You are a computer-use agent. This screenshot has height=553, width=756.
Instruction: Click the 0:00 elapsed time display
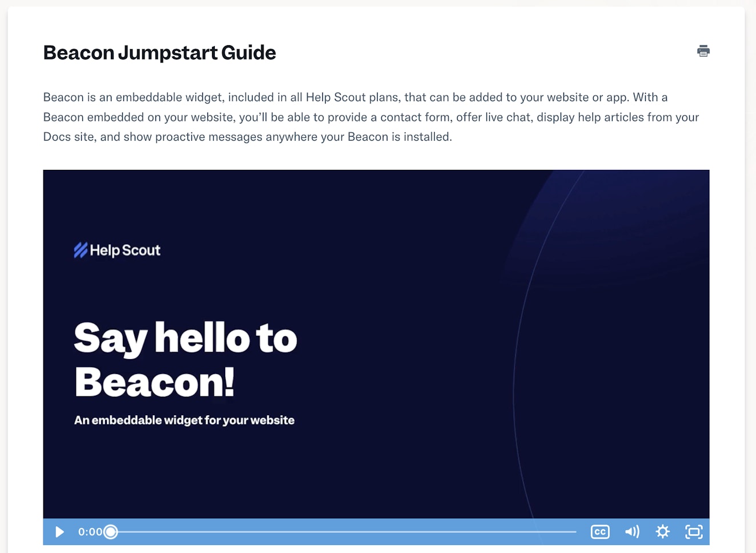90,532
